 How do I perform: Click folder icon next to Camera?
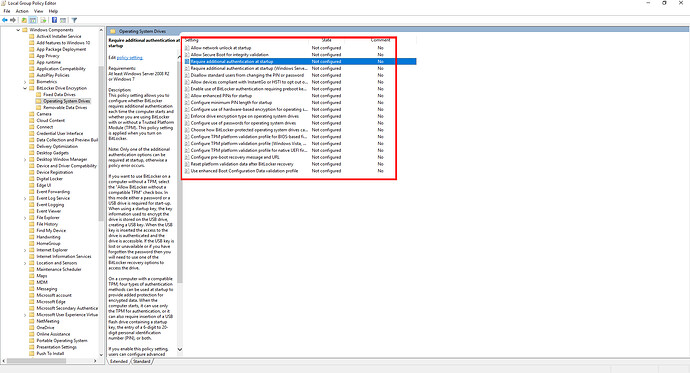point(31,114)
